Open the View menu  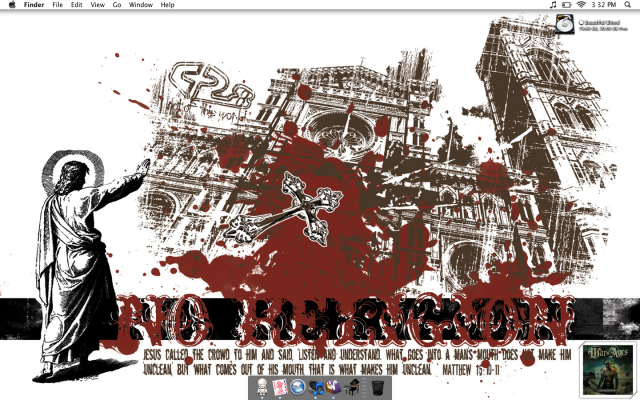pyautogui.click(x=98, y=5)
